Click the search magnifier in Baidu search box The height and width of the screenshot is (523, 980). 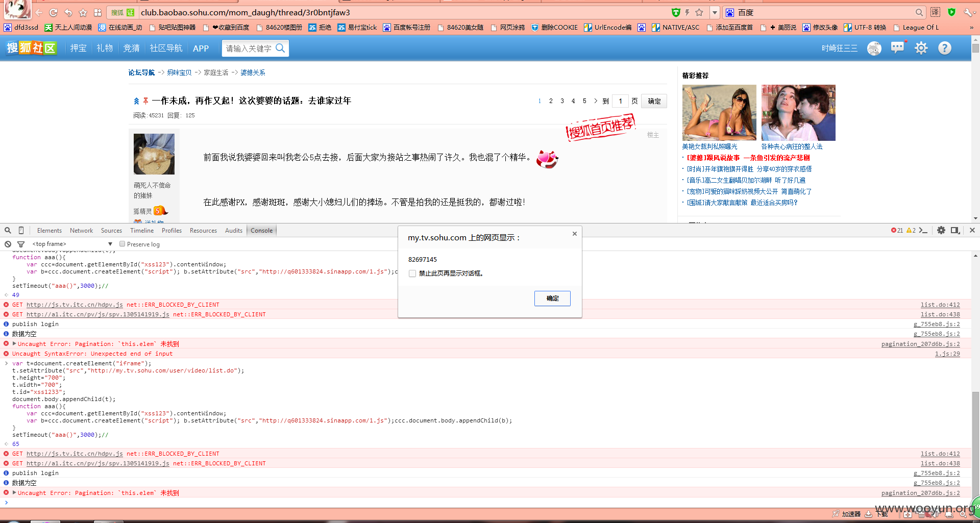pyautogui.click(x=919, y=12)
